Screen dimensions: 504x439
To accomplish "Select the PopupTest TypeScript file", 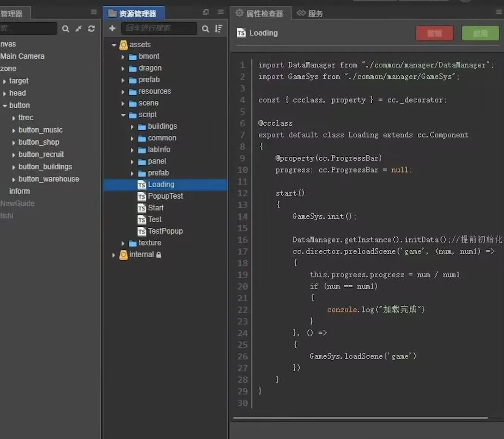I will click(165, 196).
